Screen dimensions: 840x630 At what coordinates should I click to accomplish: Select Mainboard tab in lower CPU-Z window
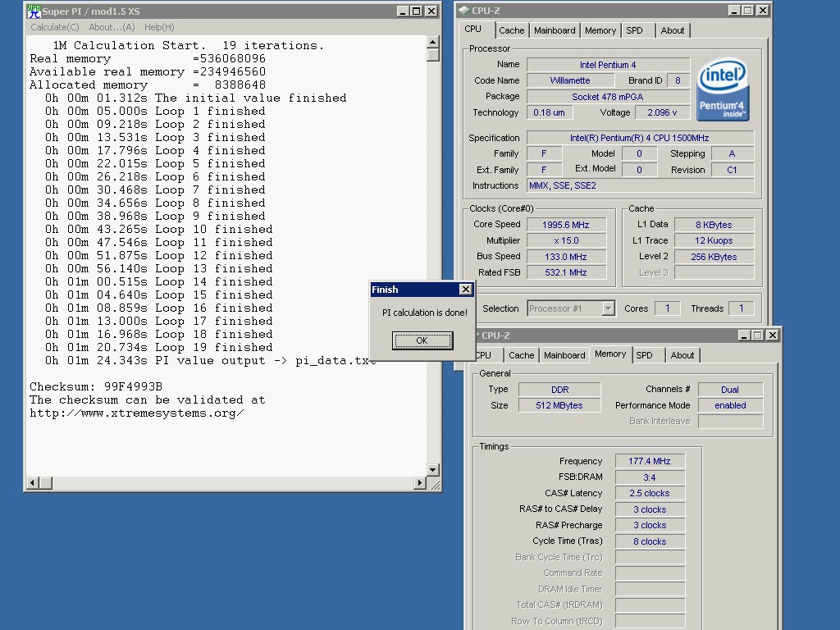click(564, 355)
